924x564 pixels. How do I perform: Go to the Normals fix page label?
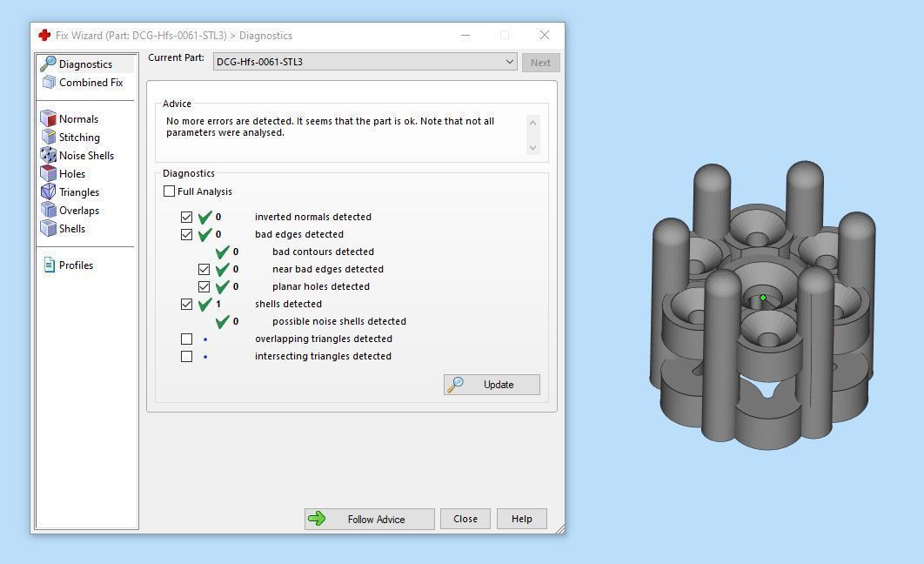pos(78,119)
